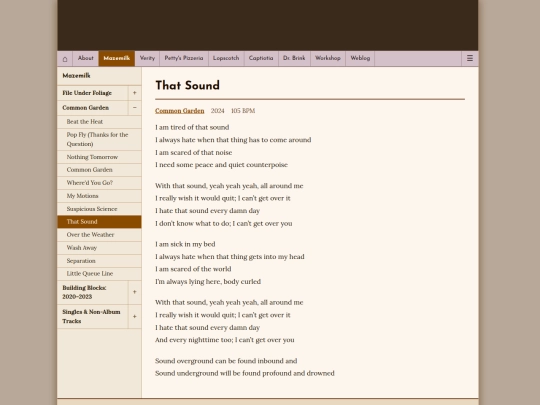This screenshot has height=405, width=540.
Task: Open the Captiotia tab
Action: [261, 59]
